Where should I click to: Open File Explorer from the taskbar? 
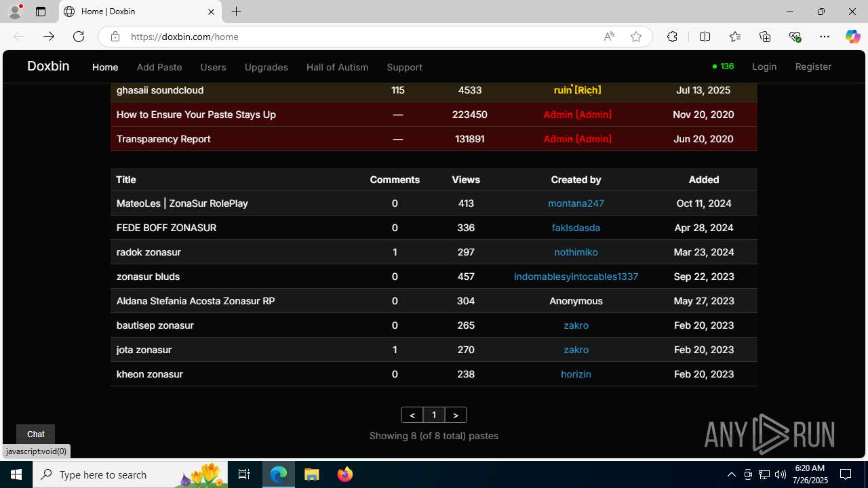[312, 474]
